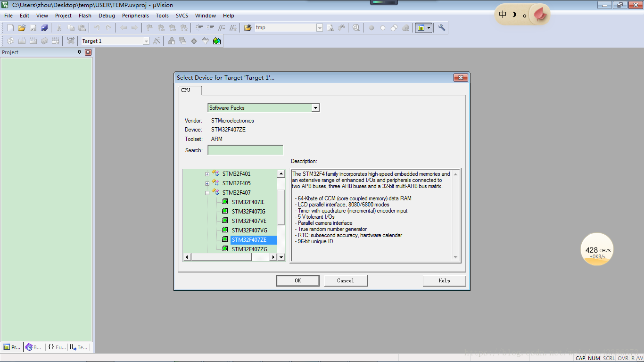644x362 pixels.
Task: Click the Undo arrow icon
Action: (97, 28)
